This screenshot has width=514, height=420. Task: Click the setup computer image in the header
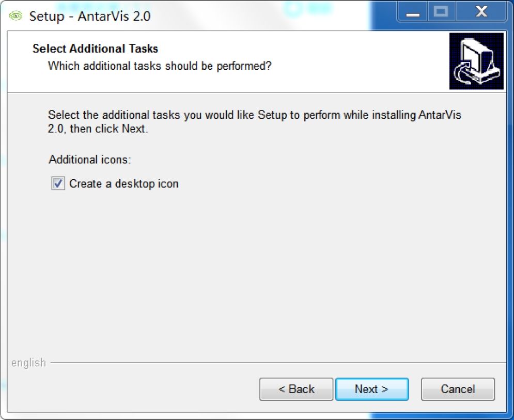click(x=476, y=61)
